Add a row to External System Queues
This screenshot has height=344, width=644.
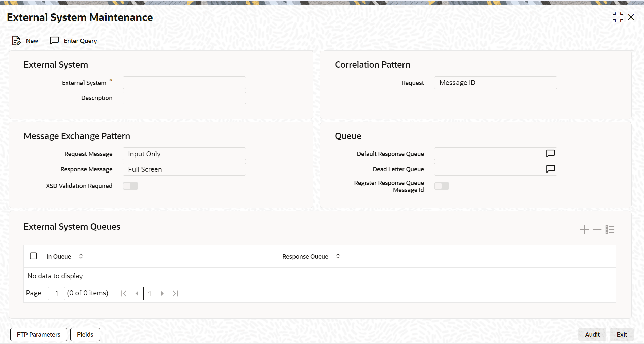[x=584, y=230]
